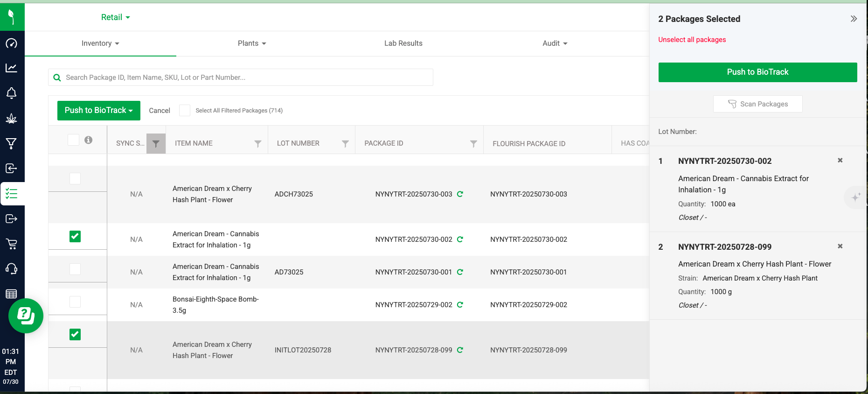
Task: Click panel title 'American Dream x Cherry Hash Plant - Flower'
Action: 755,264
